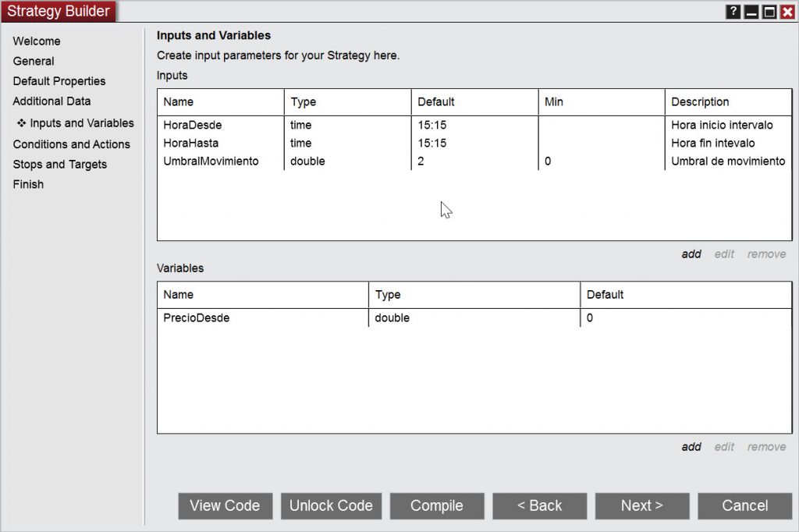Jump to the Finish step
This screenshot has width=799, height=532.
[29, 184]
